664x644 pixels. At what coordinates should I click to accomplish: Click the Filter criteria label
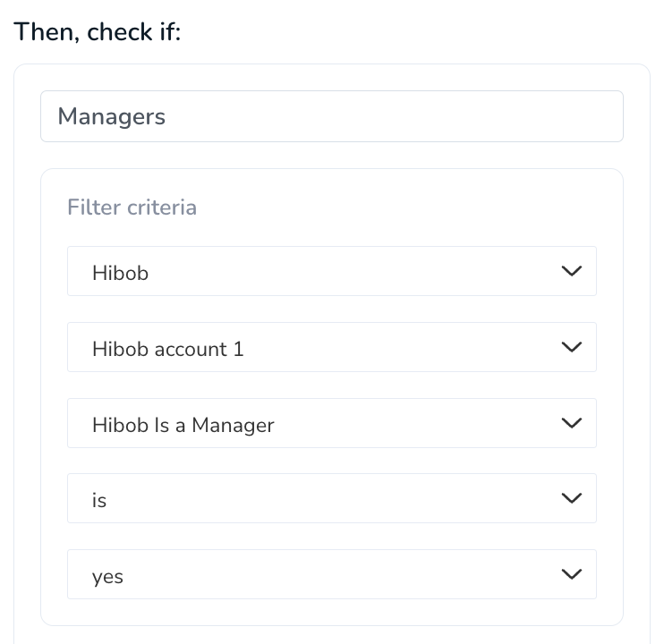(132, 208)
